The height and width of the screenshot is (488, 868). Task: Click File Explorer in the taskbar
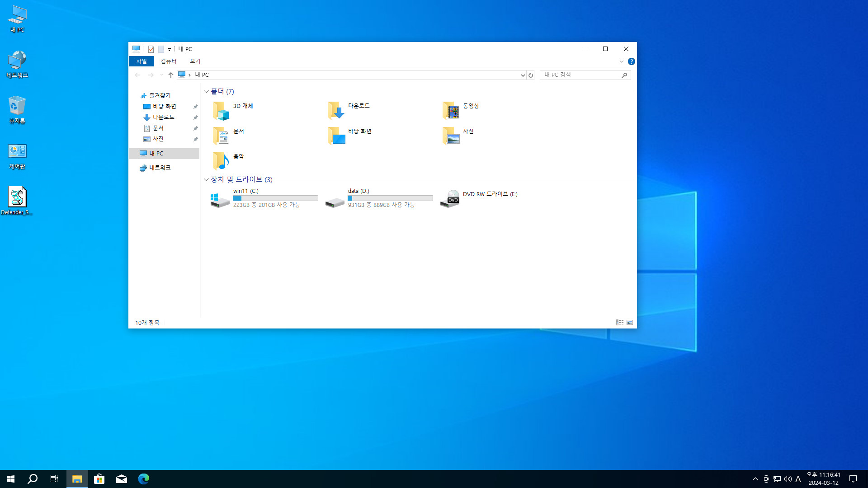point(77,479)
